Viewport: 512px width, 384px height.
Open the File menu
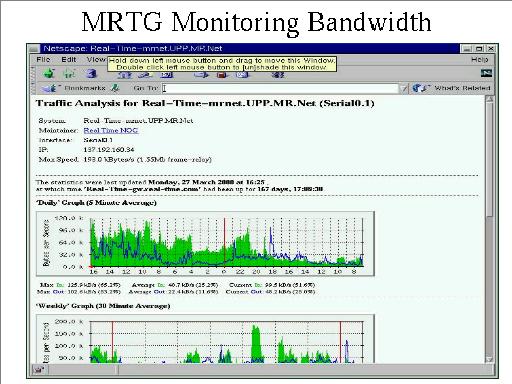tap(43, 60)
